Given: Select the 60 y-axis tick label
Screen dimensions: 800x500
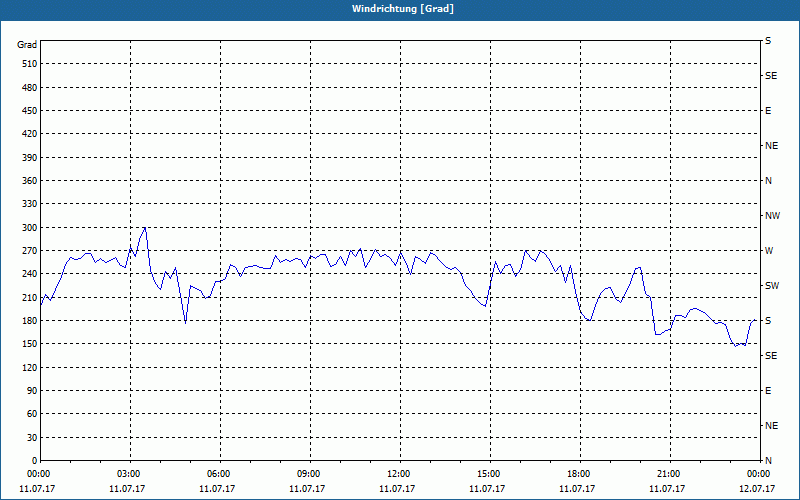Looking at the screenshot, I should [32, 414].
